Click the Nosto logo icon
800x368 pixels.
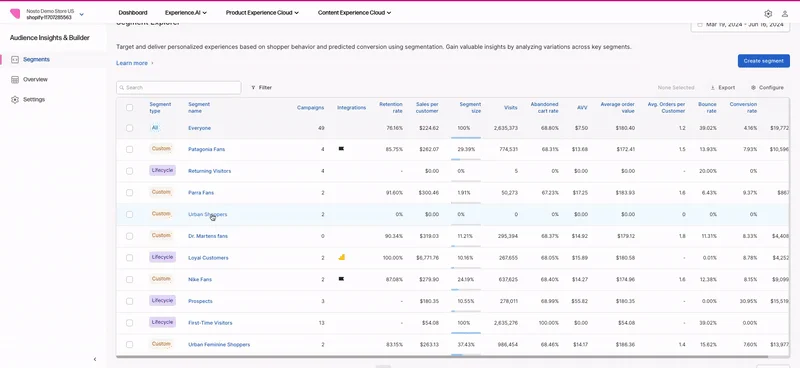(15, 14)
